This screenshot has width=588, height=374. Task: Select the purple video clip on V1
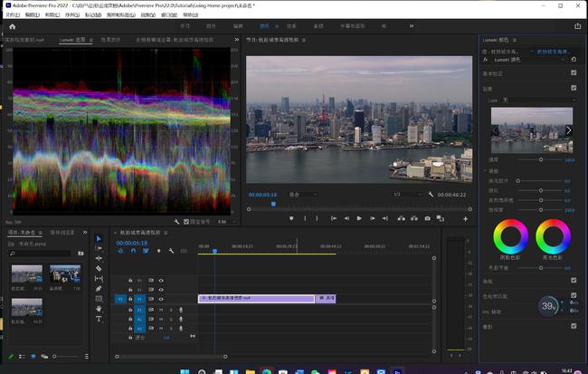click(x=255, y=298)
